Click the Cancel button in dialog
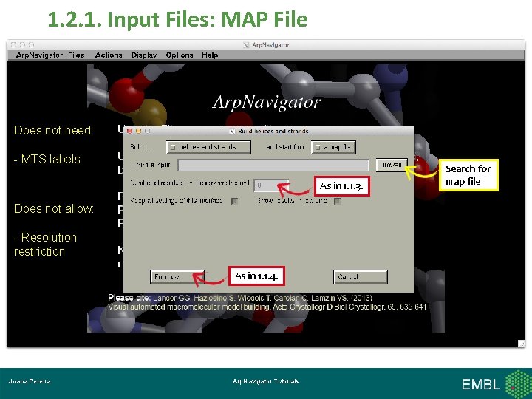 [361, 276]
